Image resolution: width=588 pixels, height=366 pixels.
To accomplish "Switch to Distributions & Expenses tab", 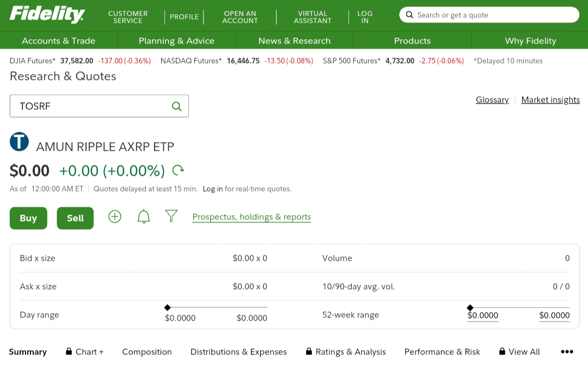I will [x=238, y=352].
